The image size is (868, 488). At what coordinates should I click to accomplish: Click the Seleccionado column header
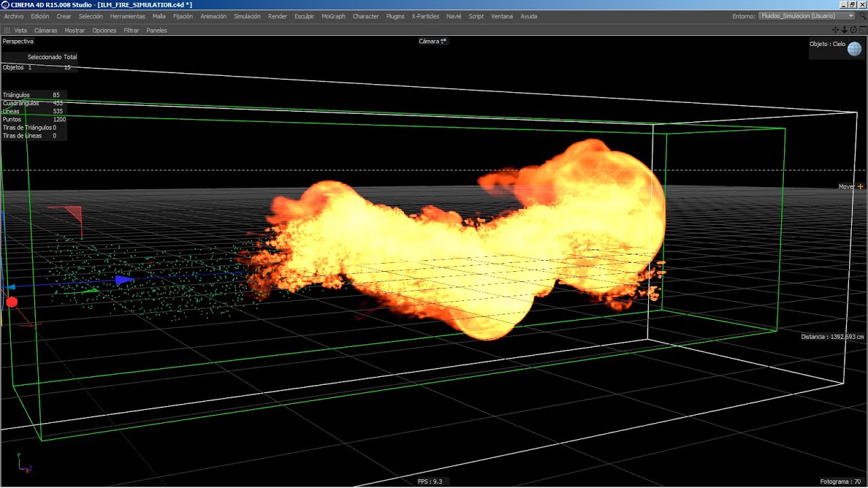tap(44, 57)
